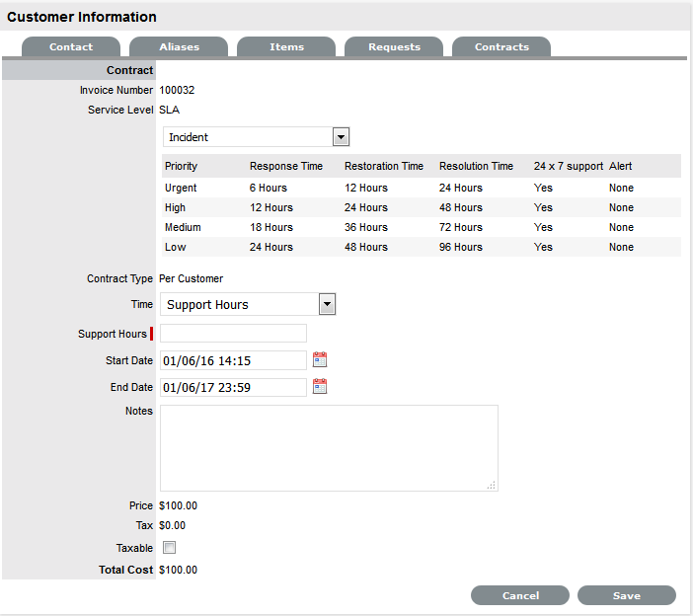This screenshot has width=693, height=616.
Task: Cancel the contract editing
Action: point(520,595)
